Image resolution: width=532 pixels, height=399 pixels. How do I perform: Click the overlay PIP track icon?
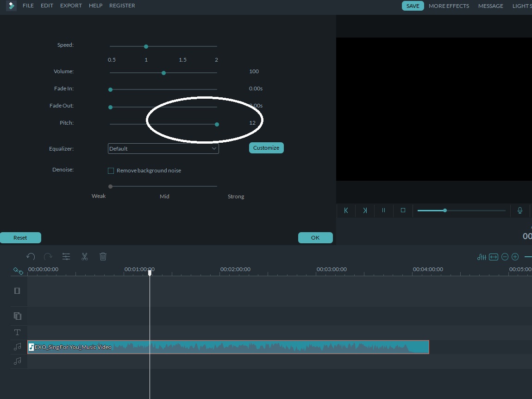(17, 316)
